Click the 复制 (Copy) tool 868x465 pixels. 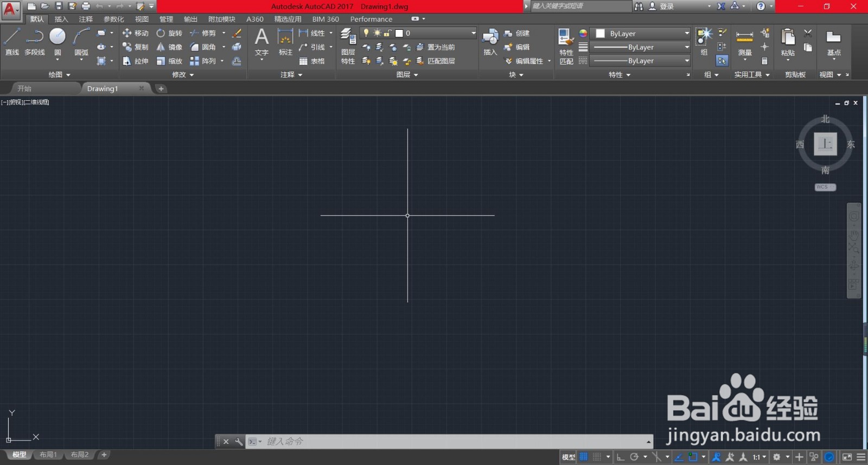[x=136, y=47]
